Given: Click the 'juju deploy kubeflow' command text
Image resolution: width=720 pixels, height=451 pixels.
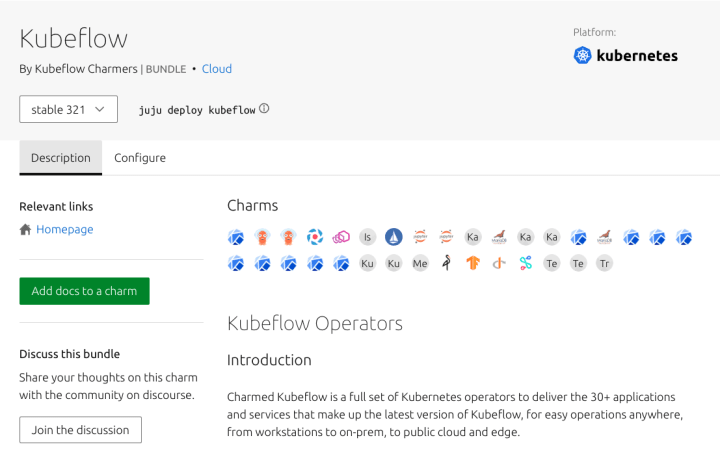Looking at the screenshot, I should coord(197,110).
